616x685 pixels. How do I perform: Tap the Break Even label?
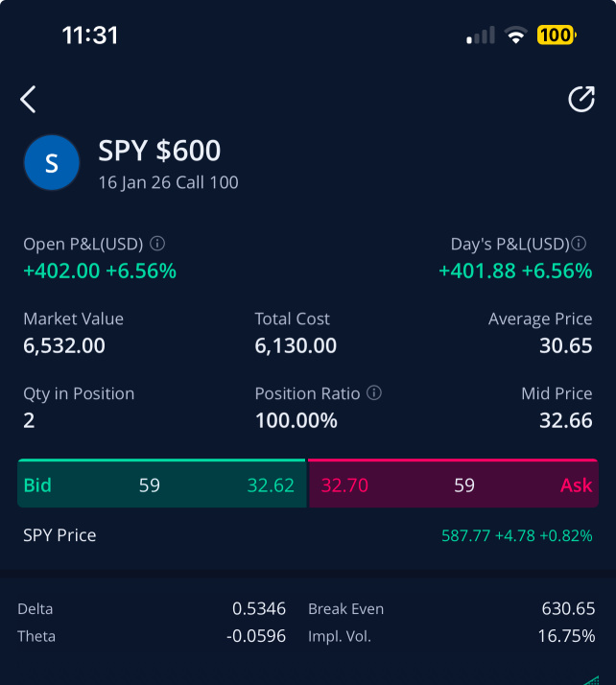(346, 609)
